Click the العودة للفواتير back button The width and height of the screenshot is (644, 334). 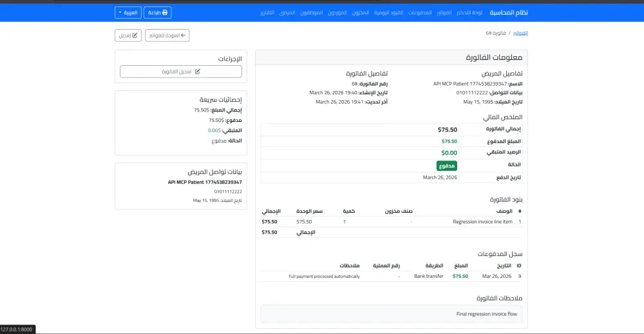[167, 35]
